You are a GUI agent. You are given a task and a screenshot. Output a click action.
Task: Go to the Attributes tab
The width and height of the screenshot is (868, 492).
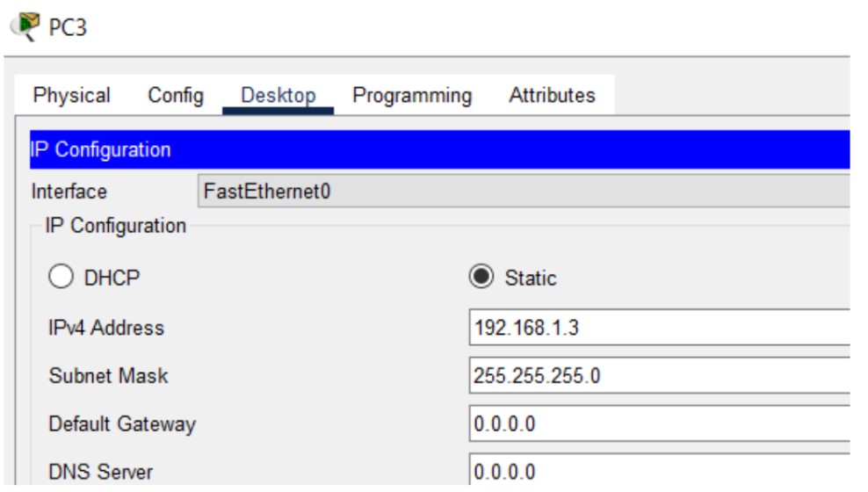(x=552, y=95)
